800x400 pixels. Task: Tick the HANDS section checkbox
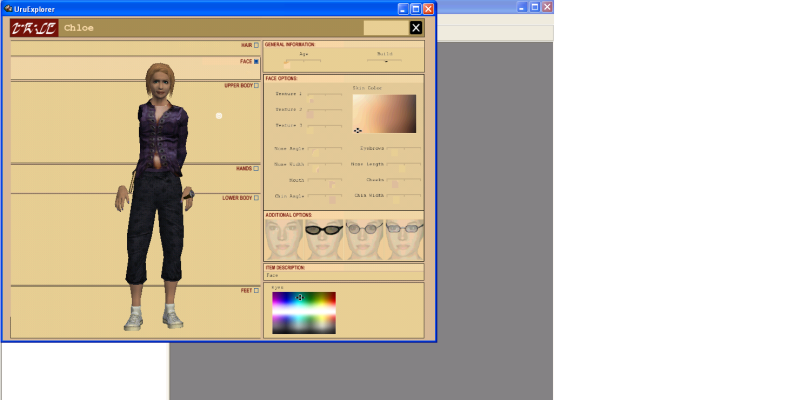click(x=256, y=168)
